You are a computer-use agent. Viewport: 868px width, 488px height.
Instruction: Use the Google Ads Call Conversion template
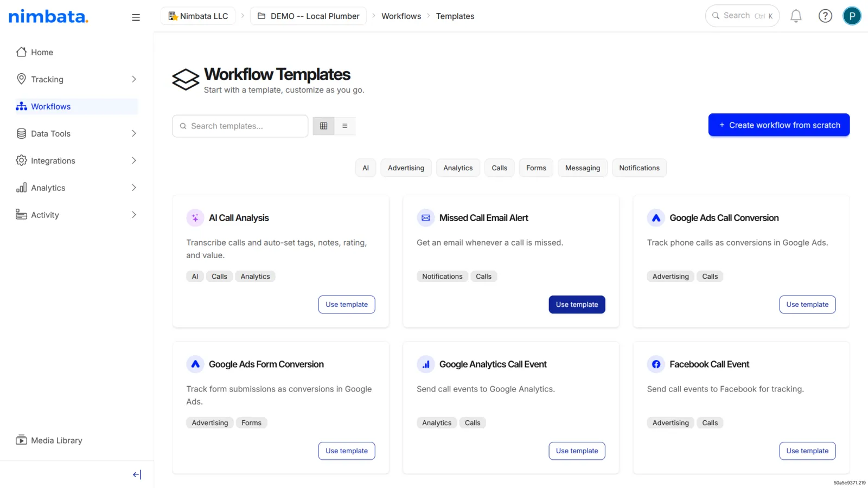coord(807,305)
